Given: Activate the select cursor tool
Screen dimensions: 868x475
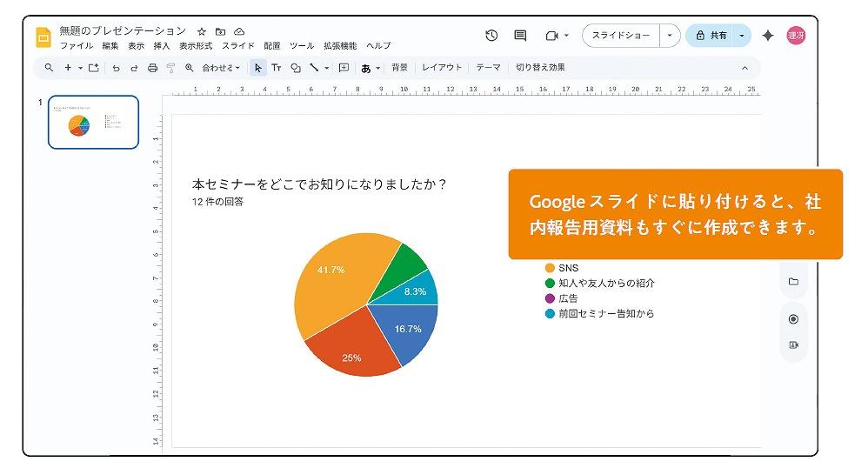Looking at the screenshot, I should [258, 68].
